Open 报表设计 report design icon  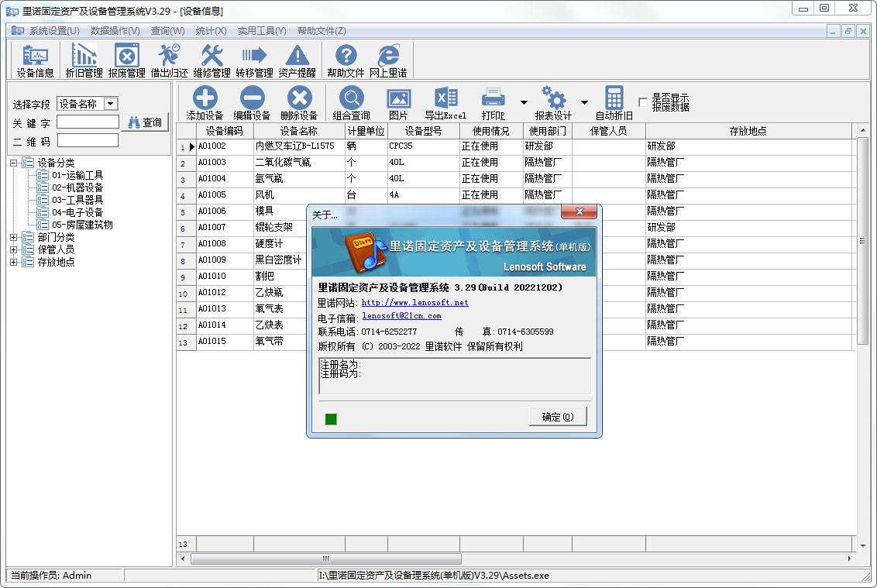click(x=553, y=104)
